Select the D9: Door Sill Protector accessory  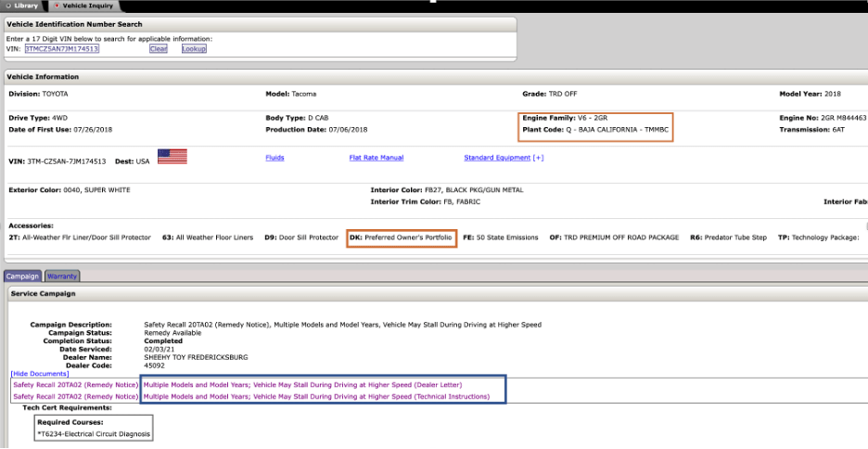tap(301, 237)
